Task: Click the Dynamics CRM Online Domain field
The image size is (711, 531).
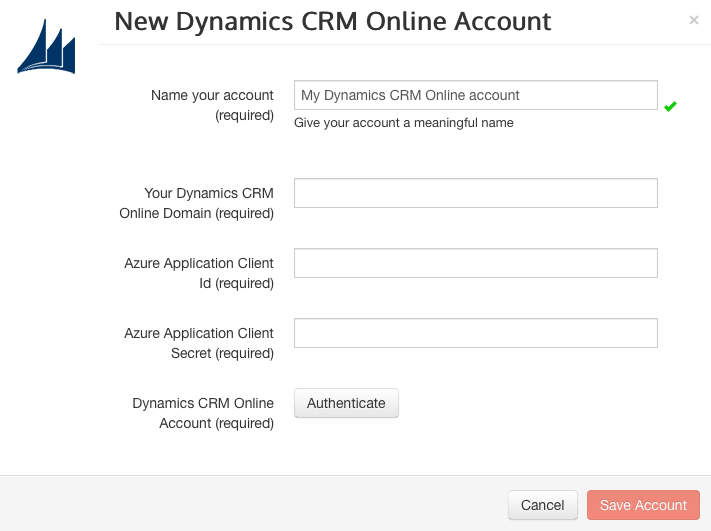Action: tap(476, 193)
